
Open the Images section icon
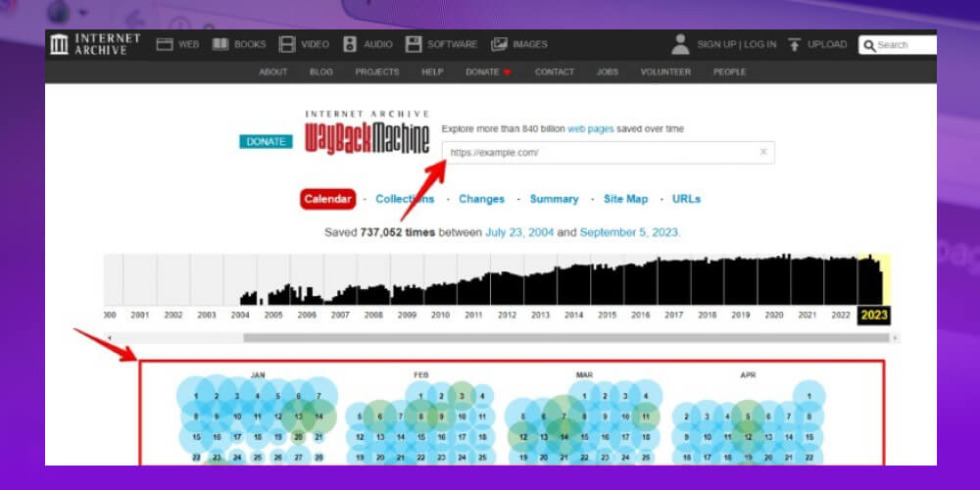click(500, 44)
